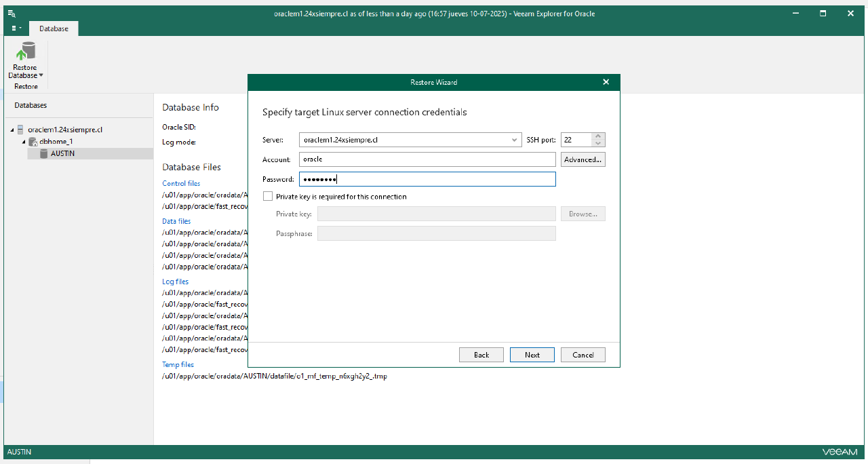This screenshot has height=464, width=868.
Task: Click the Veeam Explorer app icon in title bar
Action: point(12,13)
